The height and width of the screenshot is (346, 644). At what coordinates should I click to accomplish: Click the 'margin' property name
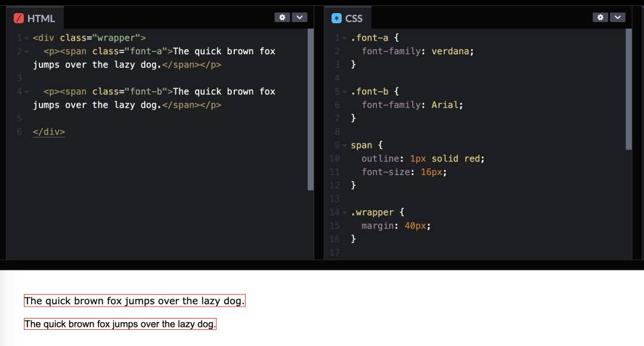point(377,226)
